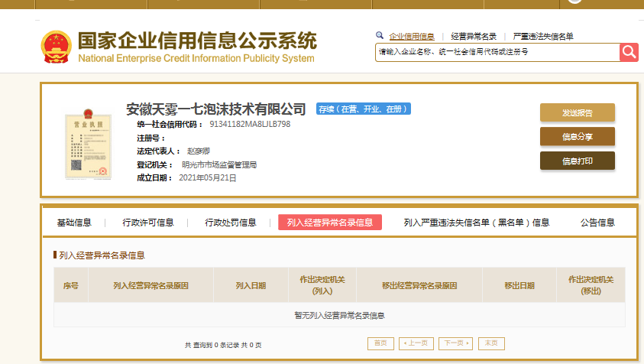
Task: Click the 存续（在营、开业、在册）status badge
Action: click(364, 109)
